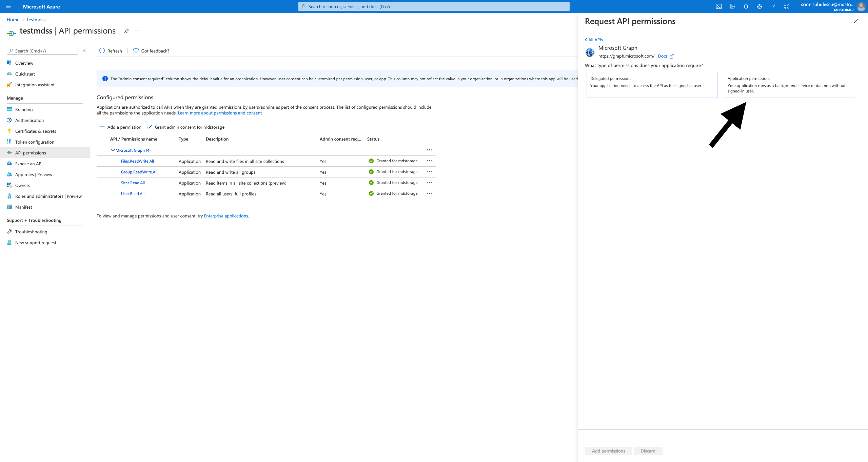Open ellipsis menu for Sites.Read.All row

430,183
